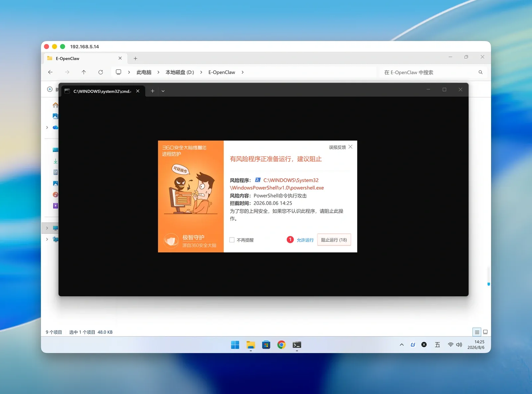Open Microsoft Store from the taskbar
This screenshot has height=394, width=532.
(x=266, y=345)
